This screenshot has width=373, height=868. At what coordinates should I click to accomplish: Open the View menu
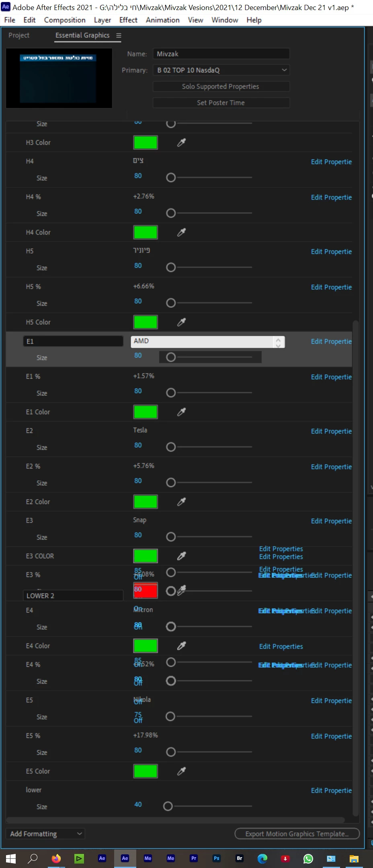coord(195,20)
